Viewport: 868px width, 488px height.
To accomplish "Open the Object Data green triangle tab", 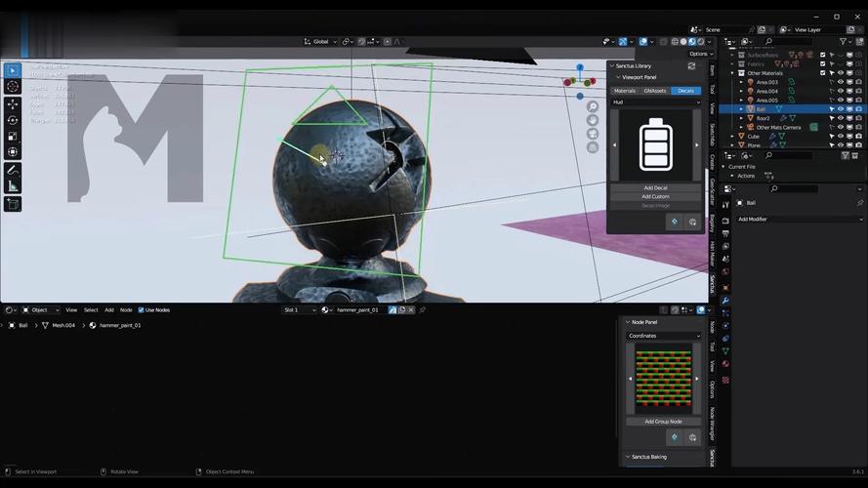I will pos(725,350).
